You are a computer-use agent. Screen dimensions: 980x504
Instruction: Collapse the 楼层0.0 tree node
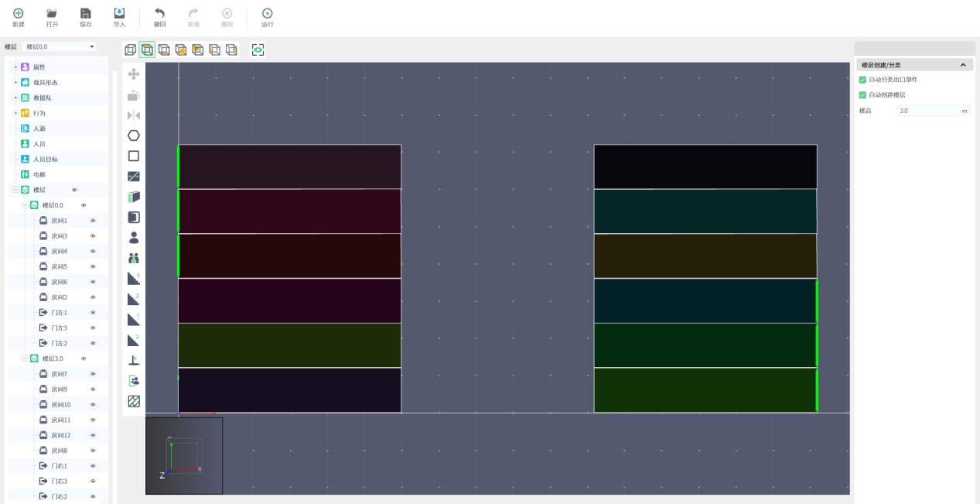[x=25, y=205]
